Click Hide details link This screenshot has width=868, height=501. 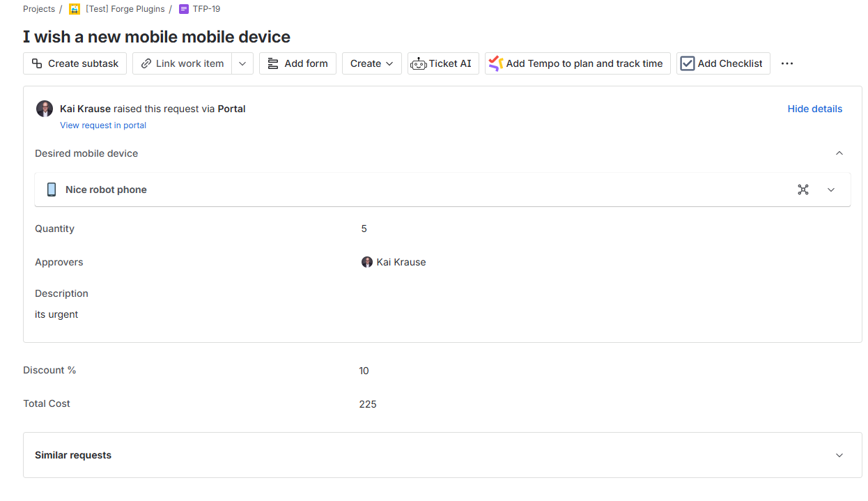click(815, 109)
